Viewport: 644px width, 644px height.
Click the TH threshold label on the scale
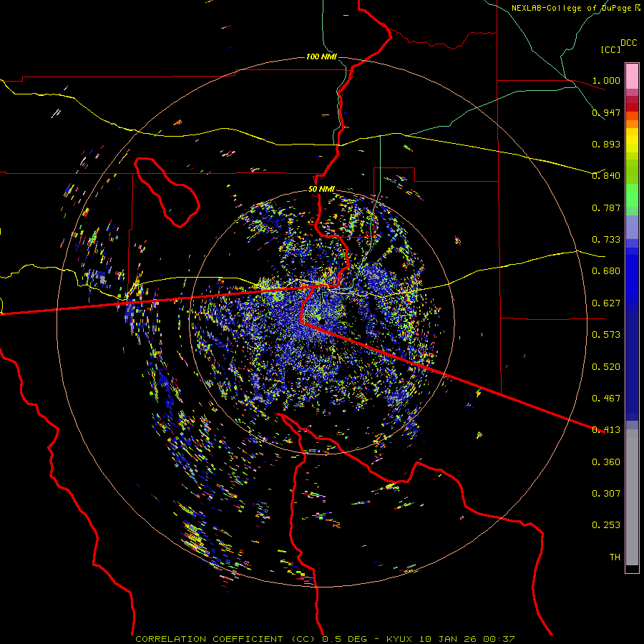pos(615,557)
